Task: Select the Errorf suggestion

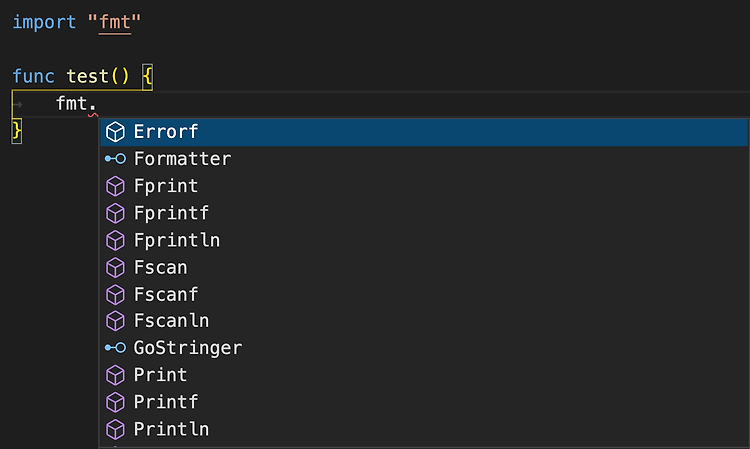Action: click(x=424, y=132)
